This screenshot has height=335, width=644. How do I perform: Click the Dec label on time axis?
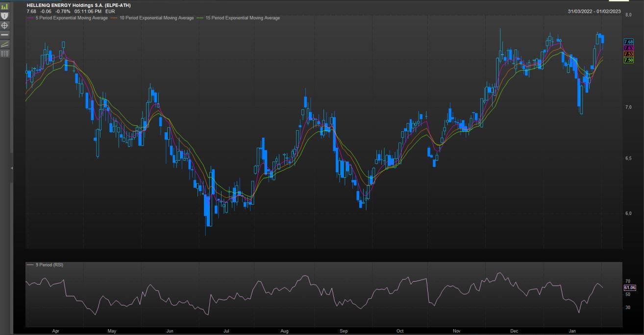point(514,331)
